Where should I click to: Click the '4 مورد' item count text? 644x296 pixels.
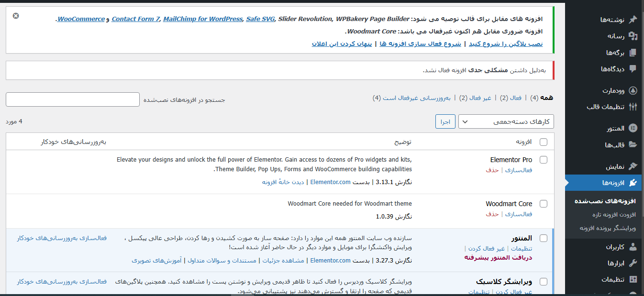14,121
